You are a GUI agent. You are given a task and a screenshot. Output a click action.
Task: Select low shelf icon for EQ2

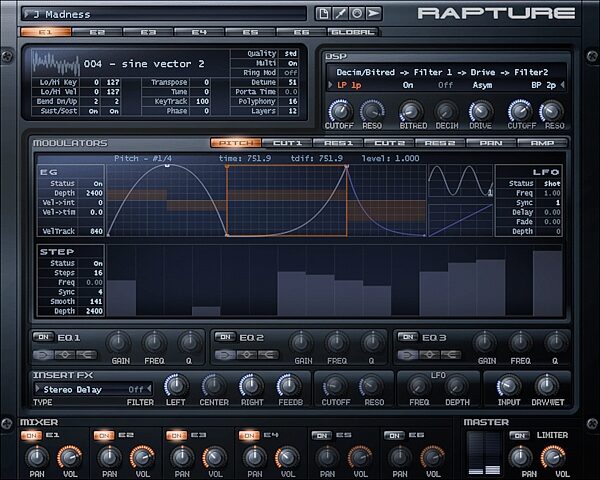click(225, 355)
